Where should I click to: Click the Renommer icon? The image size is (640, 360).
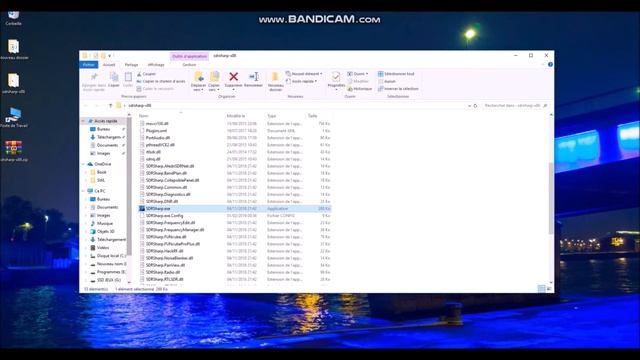[x=253, y=77]
